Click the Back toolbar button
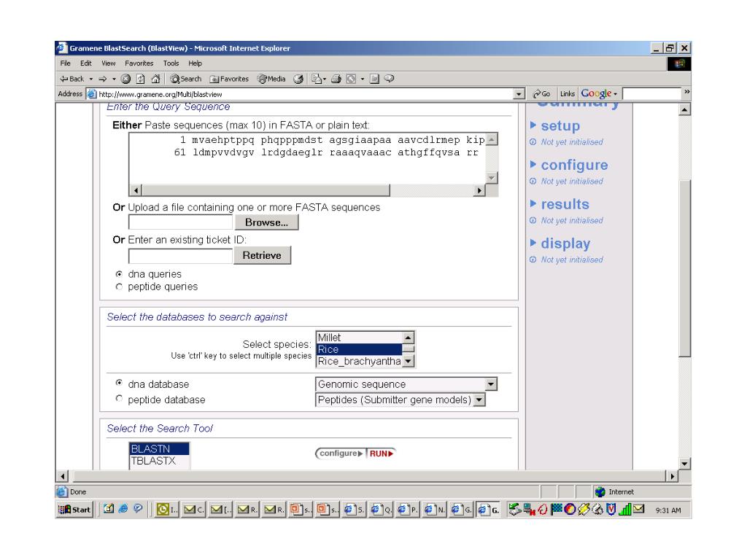 click(x=71, y=79)
